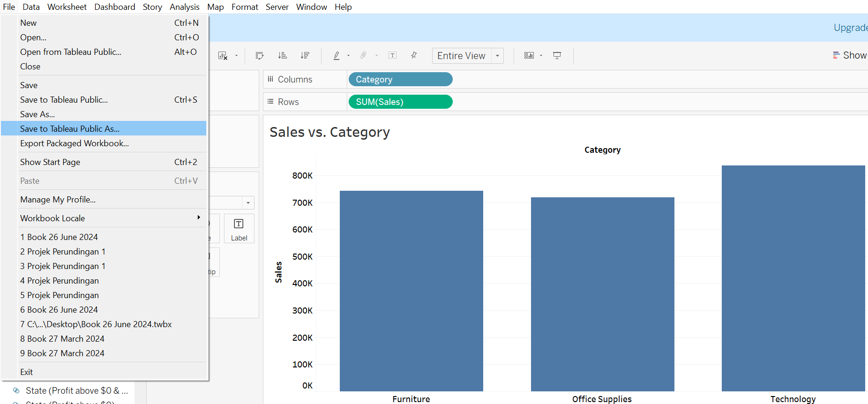Open the Show/Hide Cards dropdown arrow
The image size is (868, 404).
coord(541,56)
